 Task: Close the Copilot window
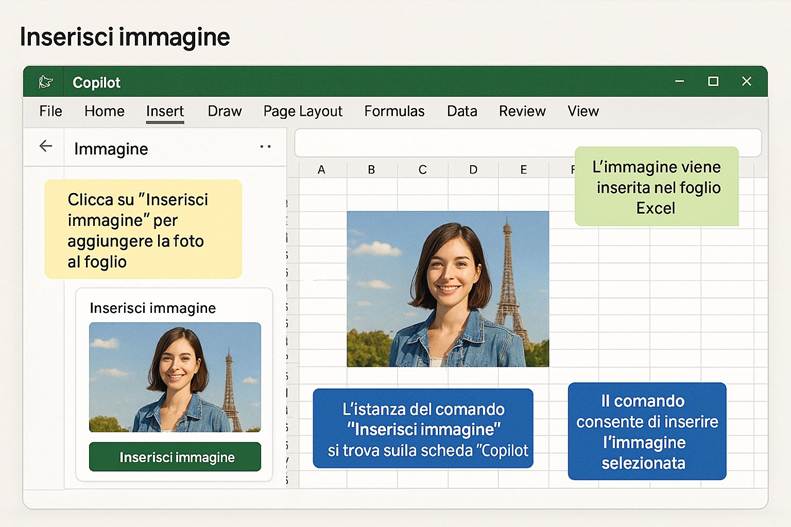click(746, 82)
